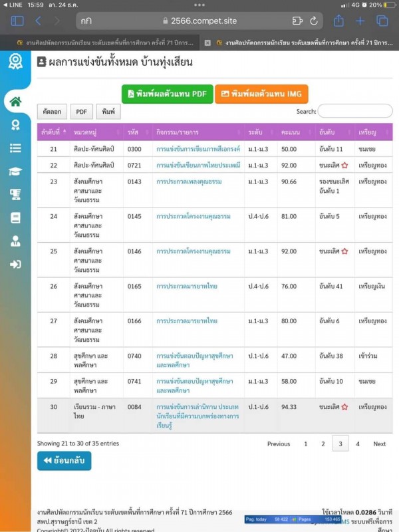Screen dimensions: 399x532
Task: Toggle Safari sidebar panel icon
Action: 17,21
